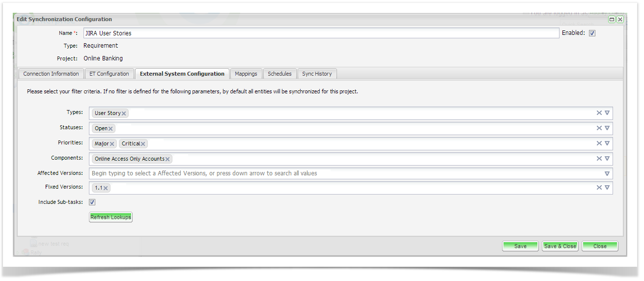The width and height of the screenshot is (644, 281).
Task: Expand the Components dropdown list
Action: pos(607,159)
